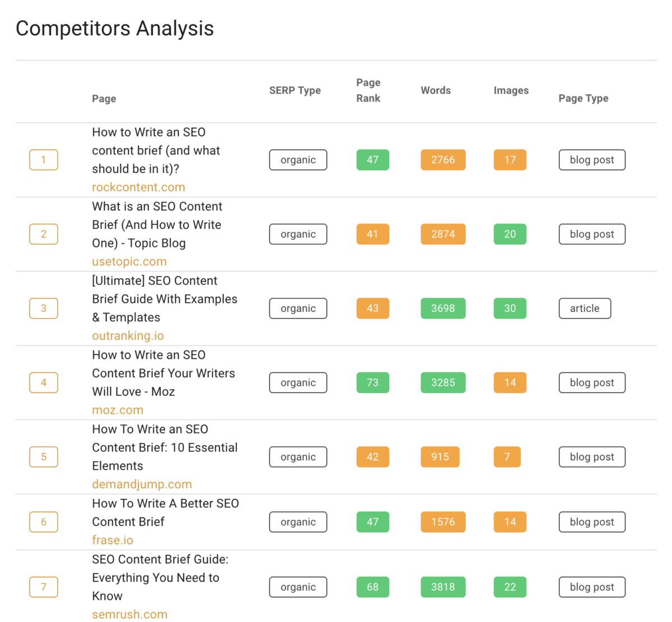Sort the table by Page Rank column
Viewport: 672px width, 622px height.
pos(368,90)
